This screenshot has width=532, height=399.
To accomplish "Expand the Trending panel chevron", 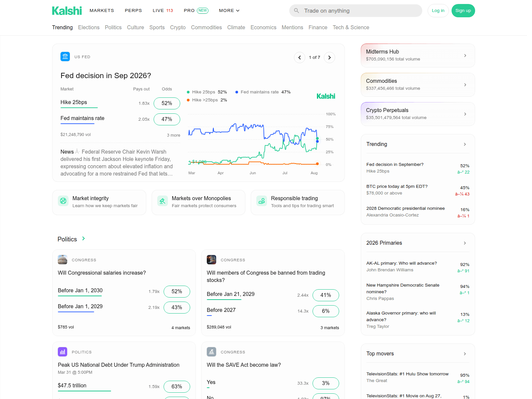I will click(465, 144).
